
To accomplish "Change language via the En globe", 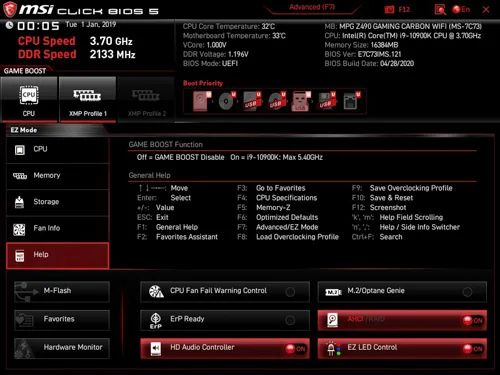I will [461, 10].
